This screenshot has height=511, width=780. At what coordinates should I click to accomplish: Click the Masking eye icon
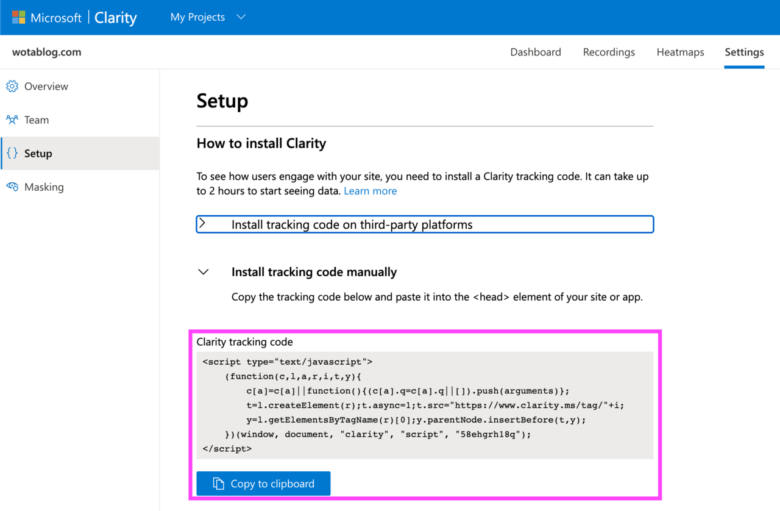12,187
